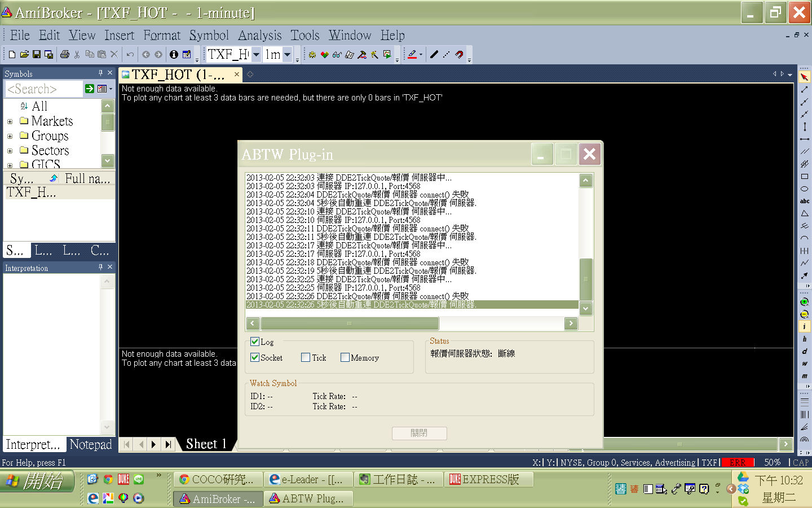Select the abc Text drawing tool

click(805, 202)
